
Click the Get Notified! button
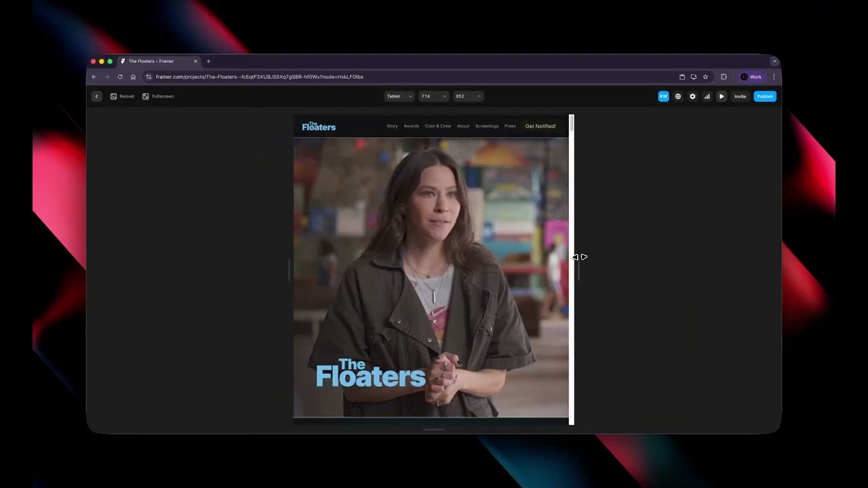(540, 126)
